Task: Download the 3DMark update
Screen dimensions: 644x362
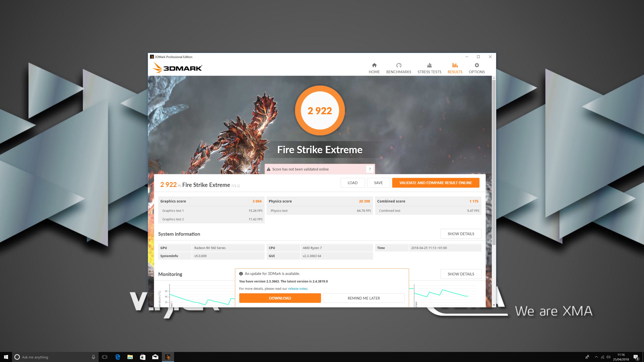Action: 280,298
